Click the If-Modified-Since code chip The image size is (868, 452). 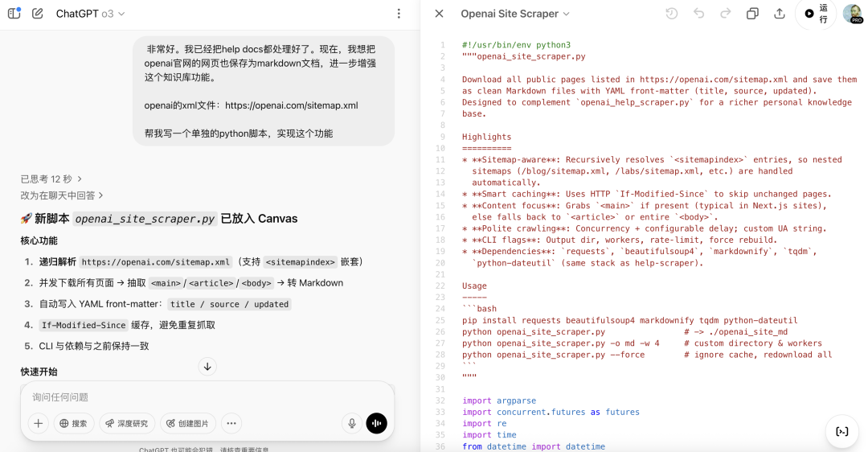pos(84,325)
